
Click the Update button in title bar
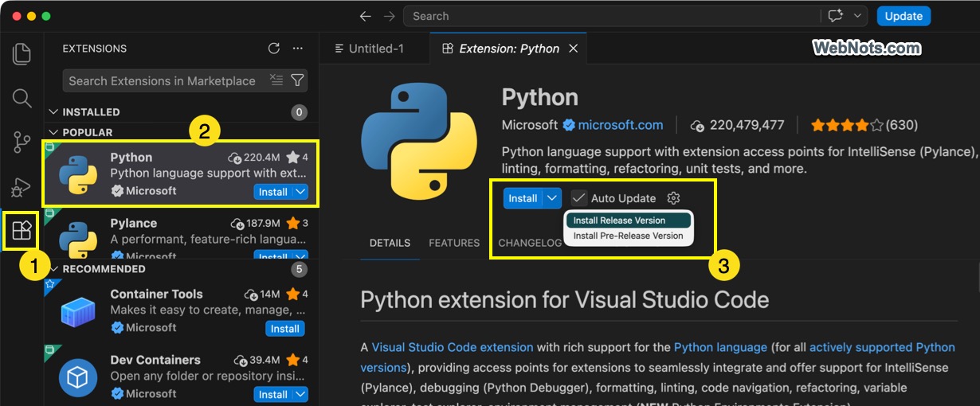(904, 16)
